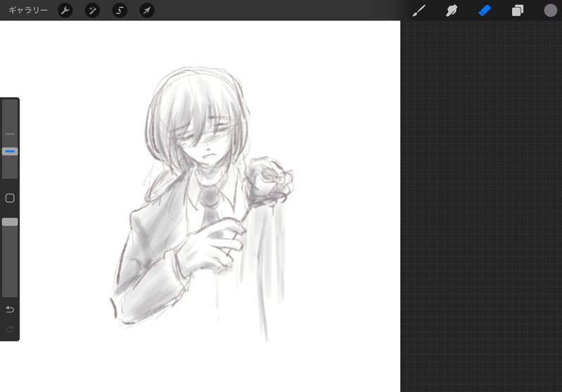Tap the square Modify button in sidebar
The image size is (562, 392).
point(10,198)
